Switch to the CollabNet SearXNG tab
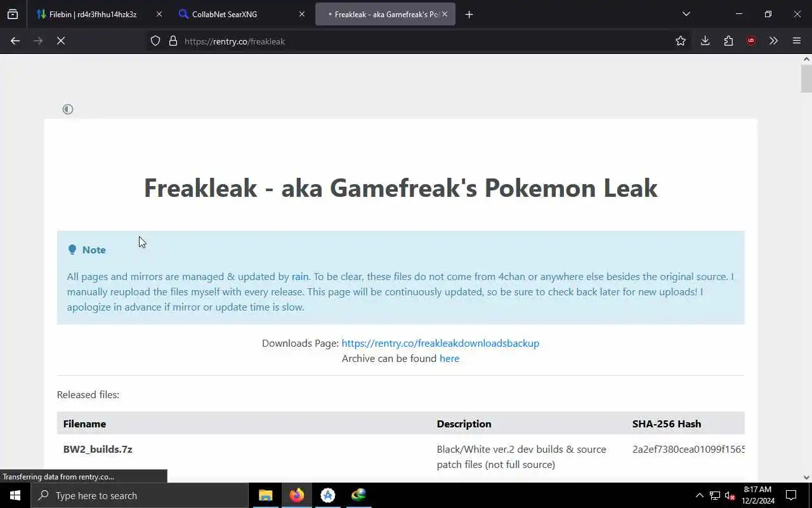The height and width of the screenshot is (508, 812). (x=241, y=14)
